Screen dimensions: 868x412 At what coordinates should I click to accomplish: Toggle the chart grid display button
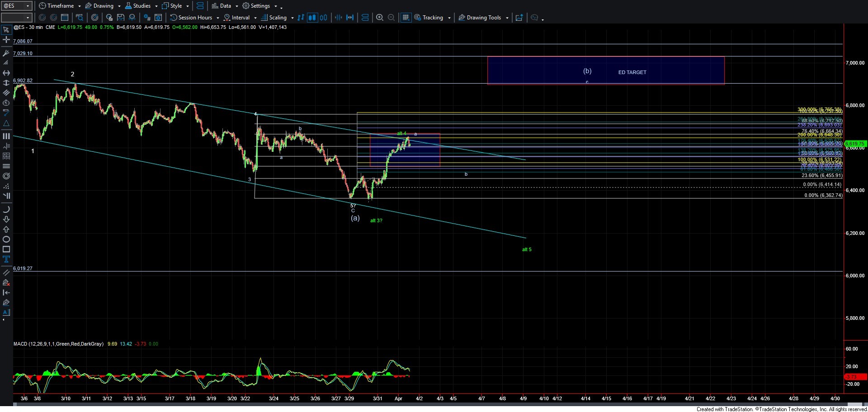point(406,18)
